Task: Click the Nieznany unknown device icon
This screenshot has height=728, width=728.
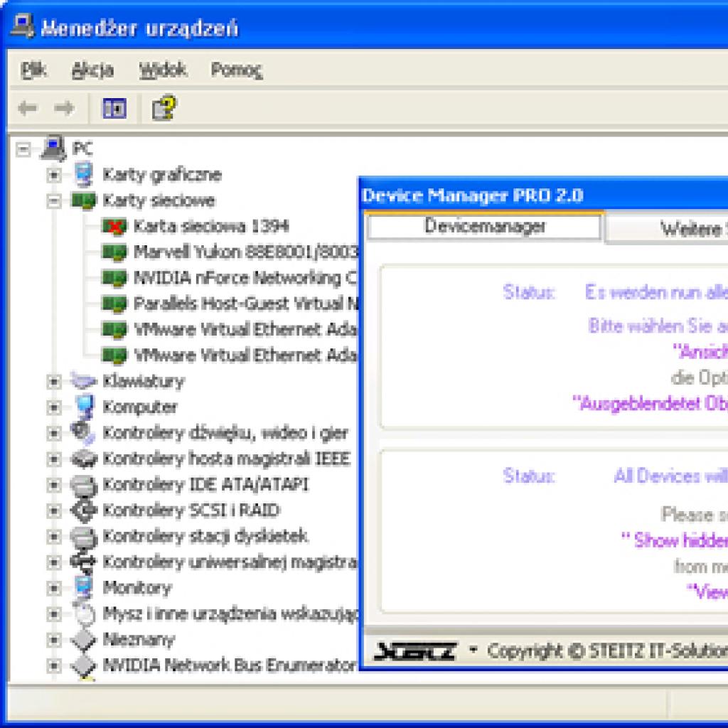Action: (84, 639)
